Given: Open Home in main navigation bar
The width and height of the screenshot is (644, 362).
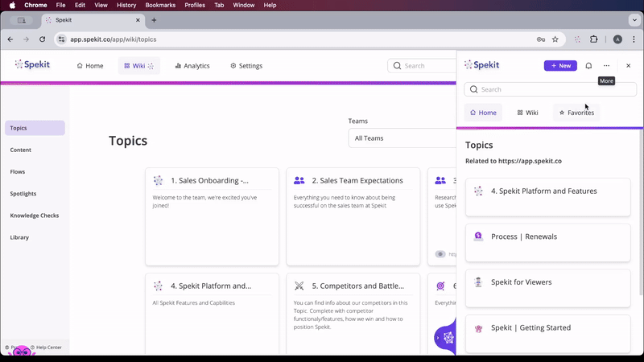Looking at the screenshot, I should pos(90,66).
